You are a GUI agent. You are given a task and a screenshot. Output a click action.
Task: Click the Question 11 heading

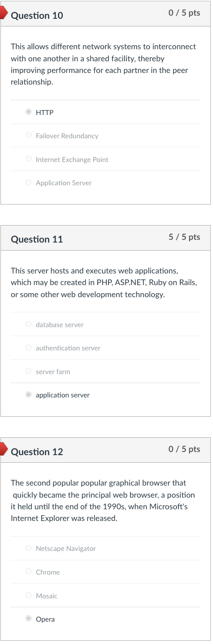[37, 239]
